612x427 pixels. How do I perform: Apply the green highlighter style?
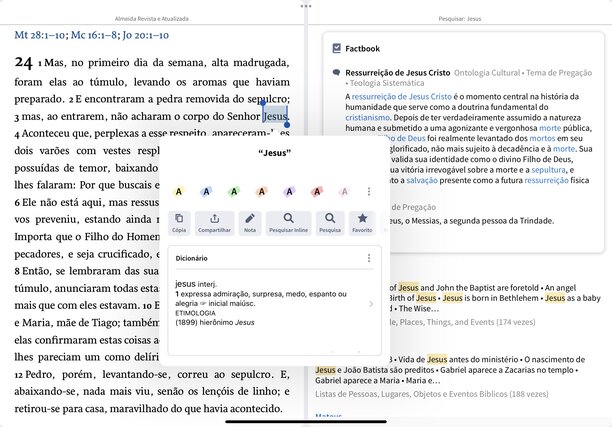[x=234, y=192]
